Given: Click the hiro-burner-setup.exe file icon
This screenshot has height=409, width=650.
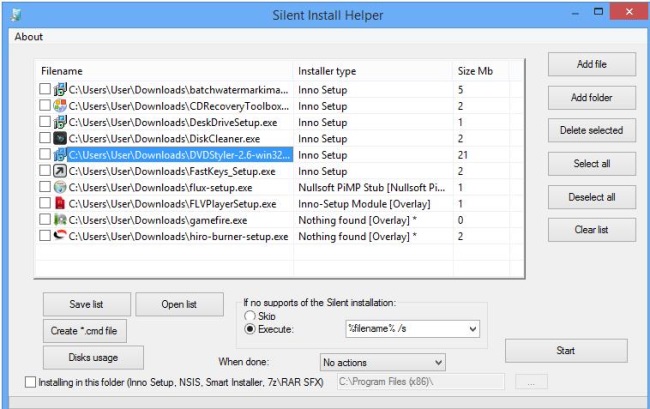Looking at the screenshot, I should [x=60, y=235].
